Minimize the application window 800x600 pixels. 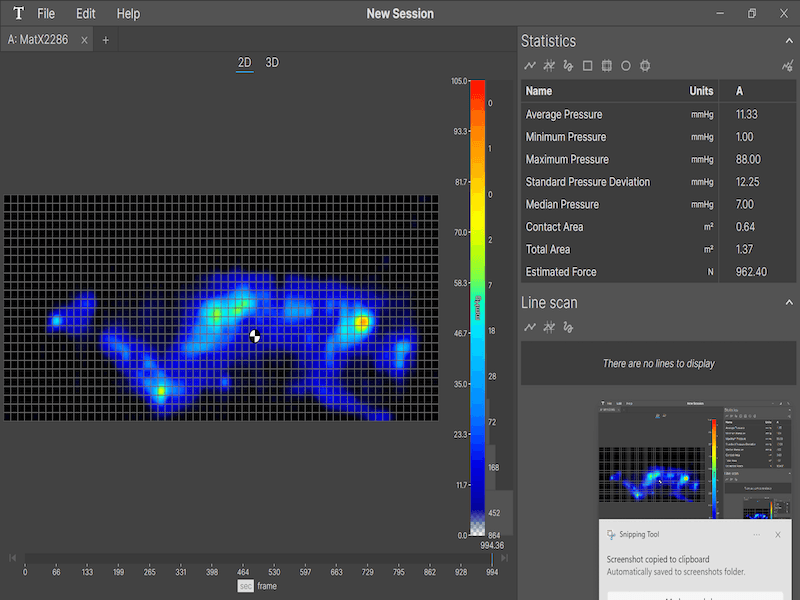[x=720, y=13]
